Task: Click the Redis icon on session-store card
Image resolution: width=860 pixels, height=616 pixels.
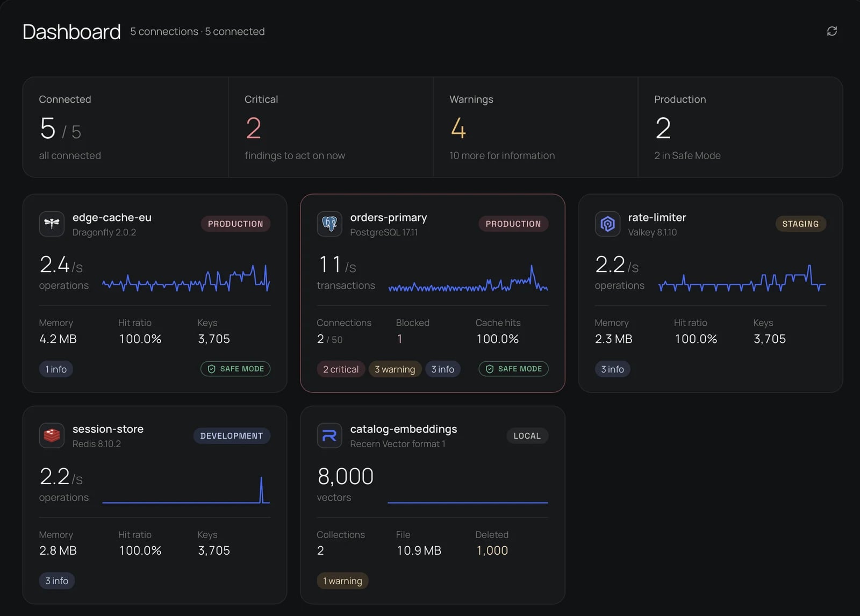Action: click(52, 435)
